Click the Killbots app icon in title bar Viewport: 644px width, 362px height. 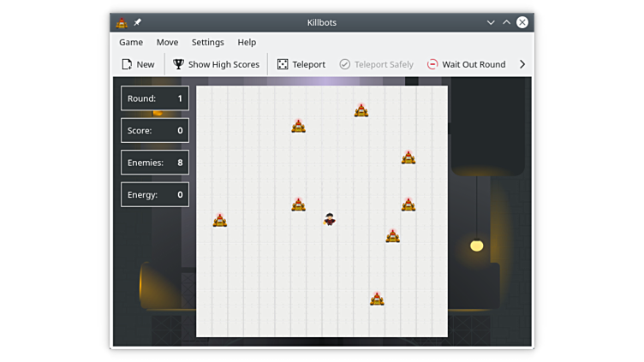point(122,22)
